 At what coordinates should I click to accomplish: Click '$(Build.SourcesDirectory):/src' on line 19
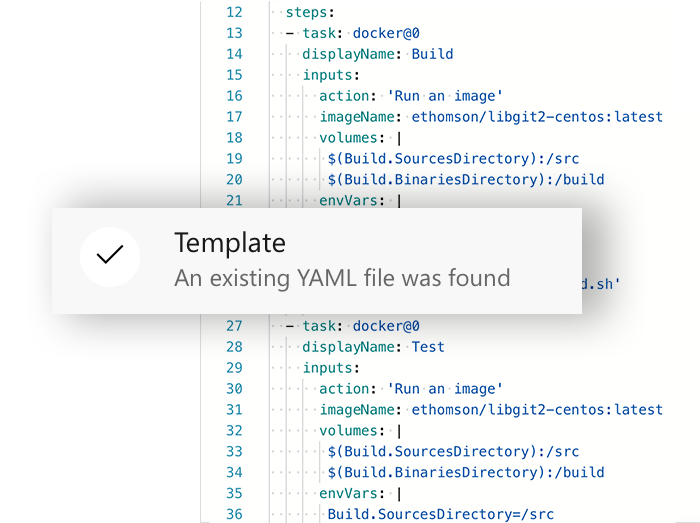click(x=453, y=159)
